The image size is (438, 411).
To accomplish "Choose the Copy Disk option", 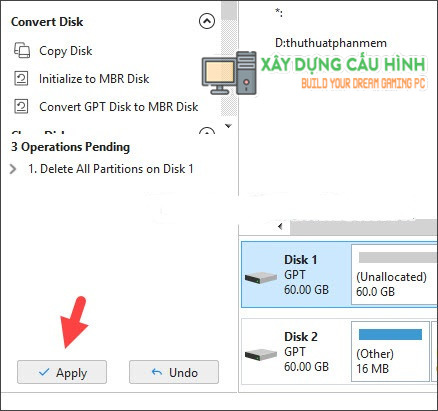I will [66, 51].
